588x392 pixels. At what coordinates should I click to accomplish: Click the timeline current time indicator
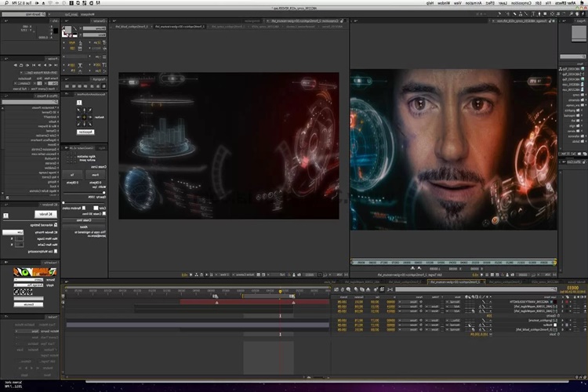pyautogui.click(x=280, y=291)
